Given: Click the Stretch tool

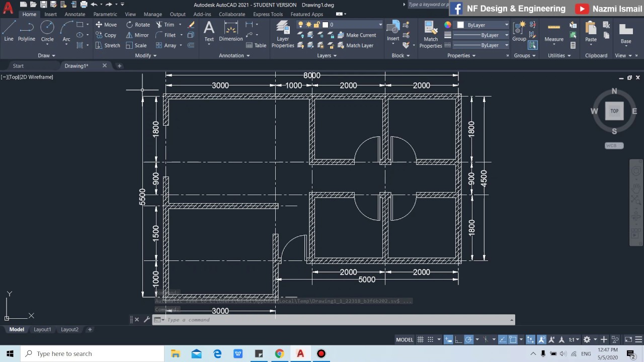Looking at the screenshot, I should [107, 45].
